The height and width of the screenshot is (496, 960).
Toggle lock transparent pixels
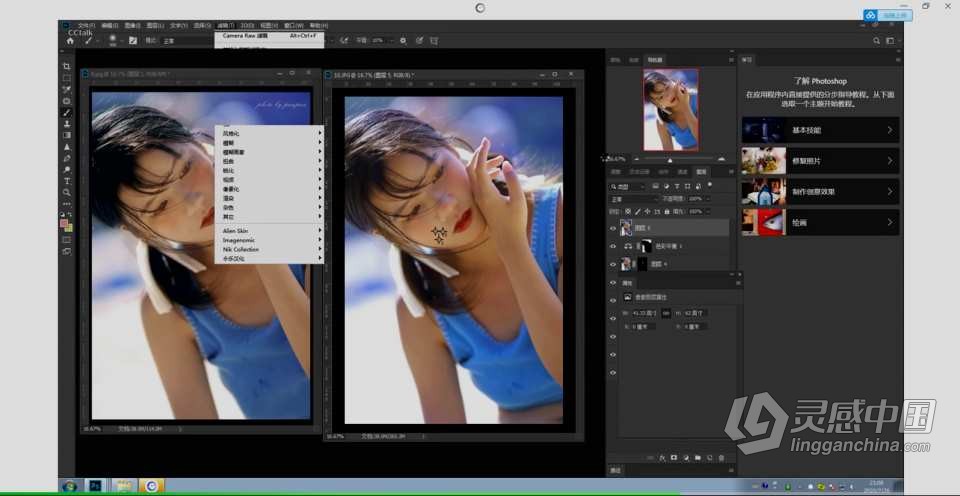pos(628,211)
